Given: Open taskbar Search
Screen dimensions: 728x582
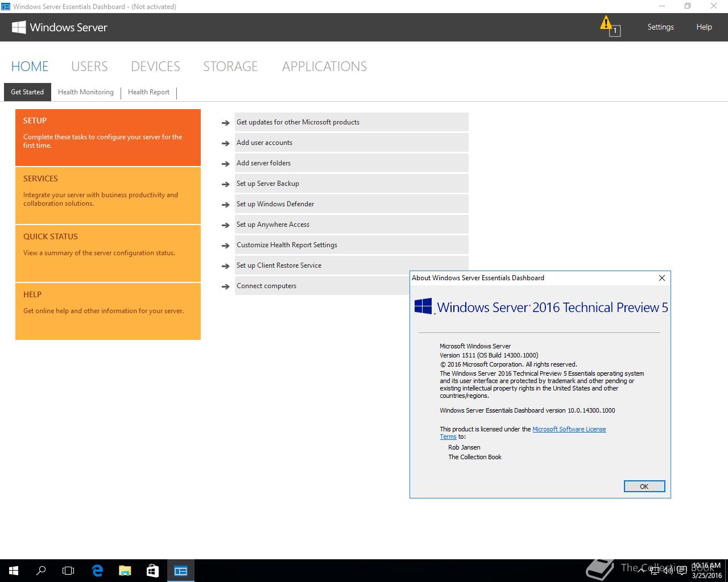Looking at the screenshot, I should coord(41,571).
